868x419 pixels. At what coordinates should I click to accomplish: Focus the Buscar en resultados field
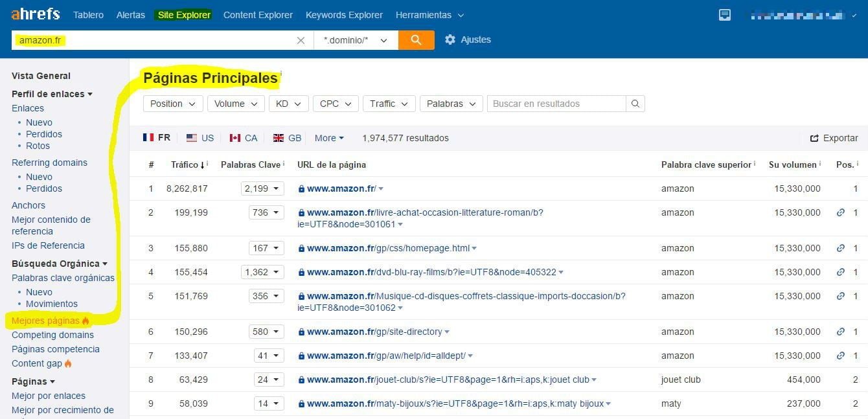[x=556, y=104]
